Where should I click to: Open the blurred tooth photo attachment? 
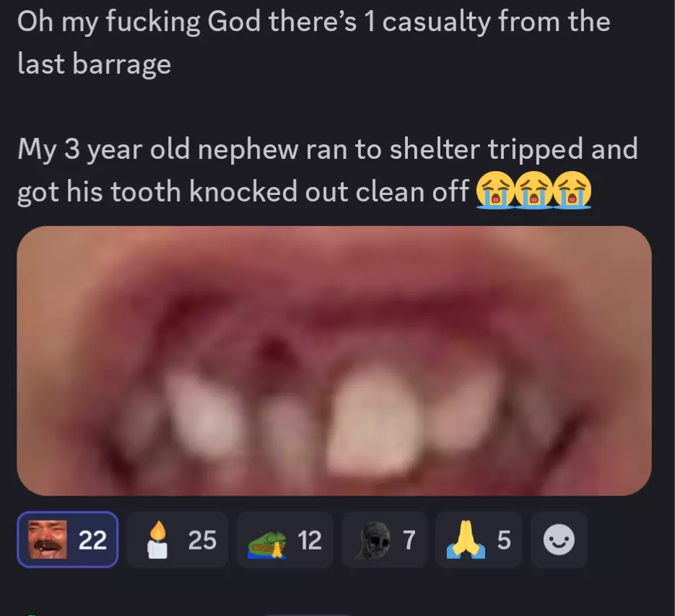click(334, 360)
